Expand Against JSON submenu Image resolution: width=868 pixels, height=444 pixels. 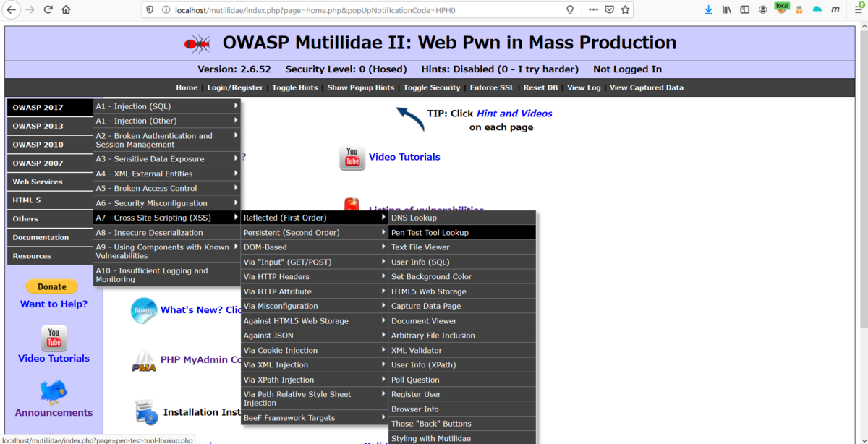click(x=315, y=336)
